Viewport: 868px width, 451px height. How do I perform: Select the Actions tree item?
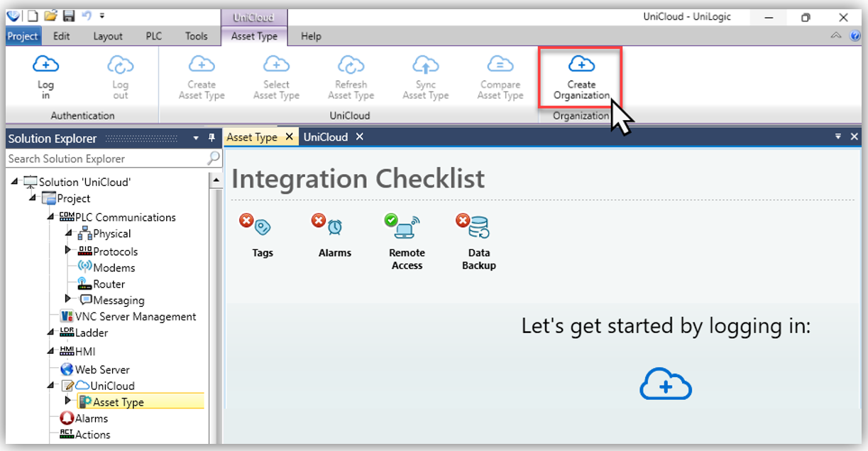92,435
